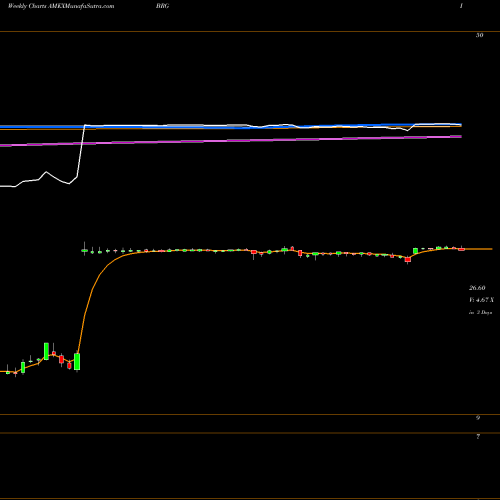Click the '26.60' last price value

tap(477, 288)
